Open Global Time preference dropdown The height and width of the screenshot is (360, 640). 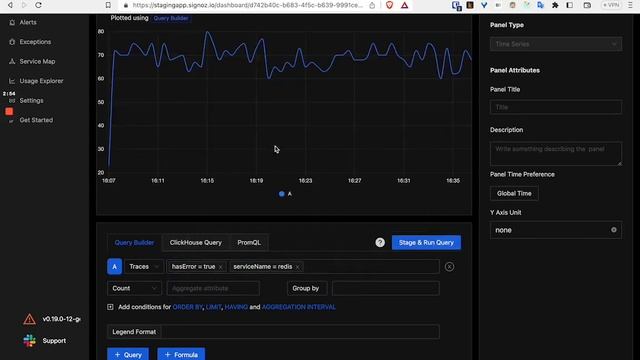click(514, 193)
